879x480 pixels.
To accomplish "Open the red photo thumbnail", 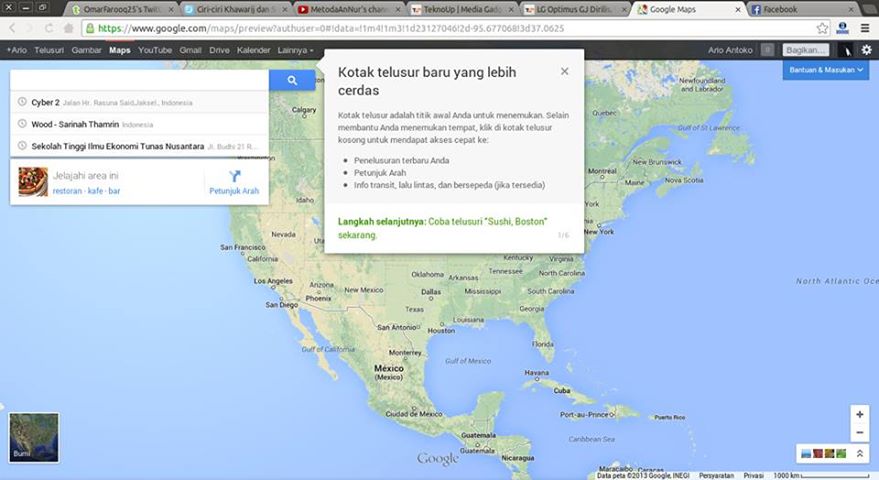I will pyautogui.click(x=818, y=453).
